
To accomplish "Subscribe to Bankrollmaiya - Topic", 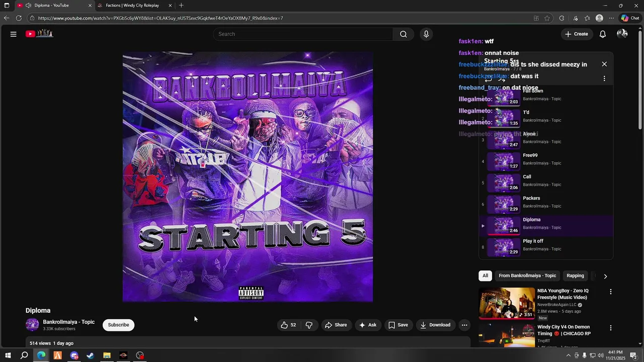I will 119,325.
